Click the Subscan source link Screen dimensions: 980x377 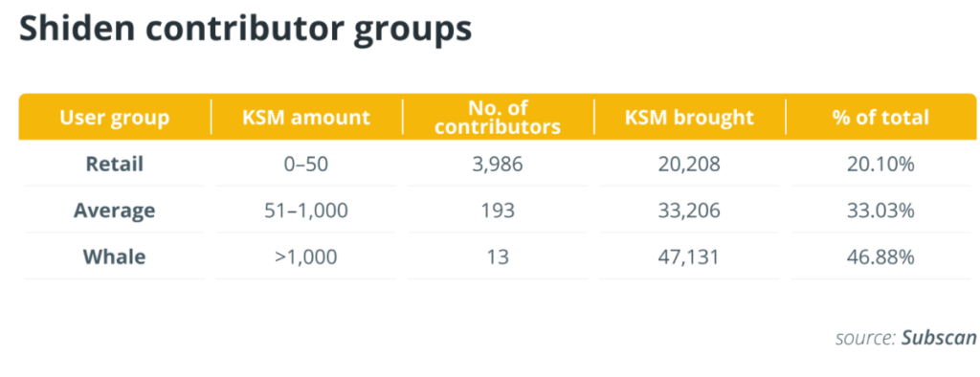938,338
